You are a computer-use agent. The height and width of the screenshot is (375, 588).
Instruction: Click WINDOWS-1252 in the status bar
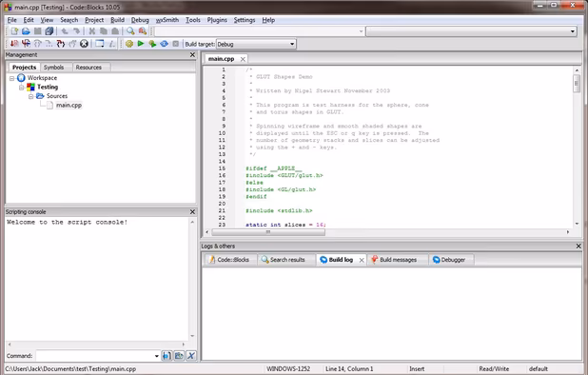(x=288, y=369)
